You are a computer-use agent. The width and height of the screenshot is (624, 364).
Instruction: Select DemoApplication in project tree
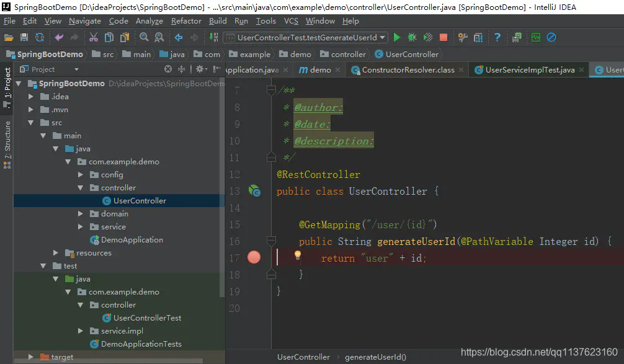click(x=131, y=240)
